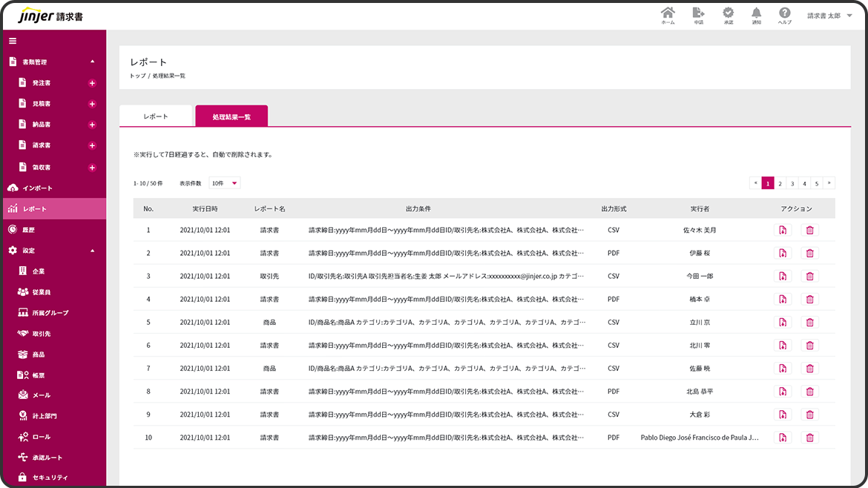The height and width of the screenshot is (488, 868).
Task: Download the row 7 商品 report
Action: [x=783, y=369]
